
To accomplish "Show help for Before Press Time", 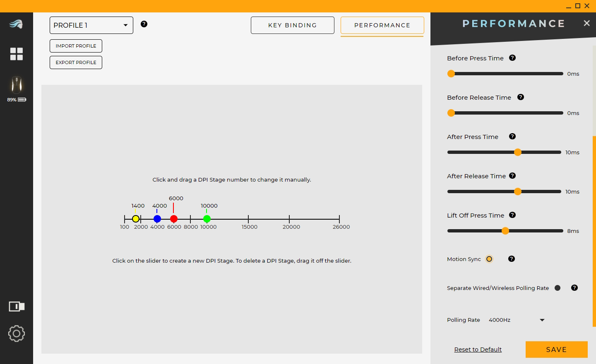I will coord(512,58).
